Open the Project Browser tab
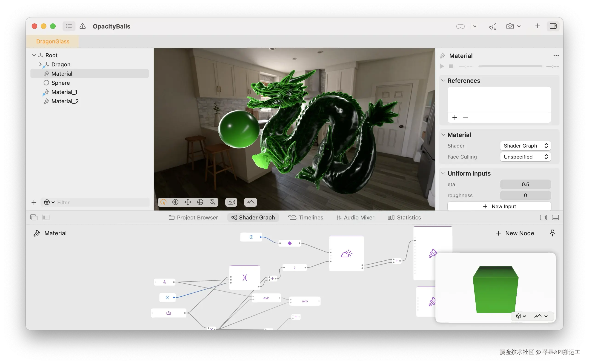589x364 pixels. tap(193, 217)
